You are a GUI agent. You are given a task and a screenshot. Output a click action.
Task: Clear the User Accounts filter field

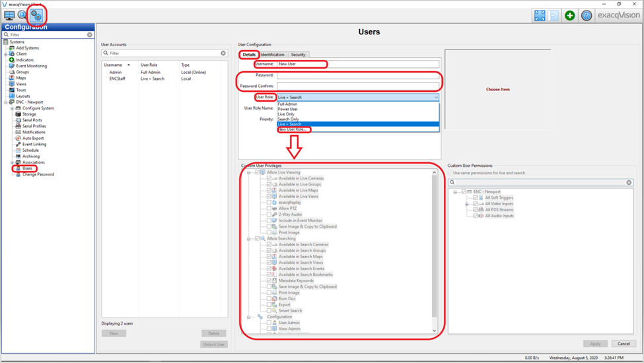click(223, 53)
